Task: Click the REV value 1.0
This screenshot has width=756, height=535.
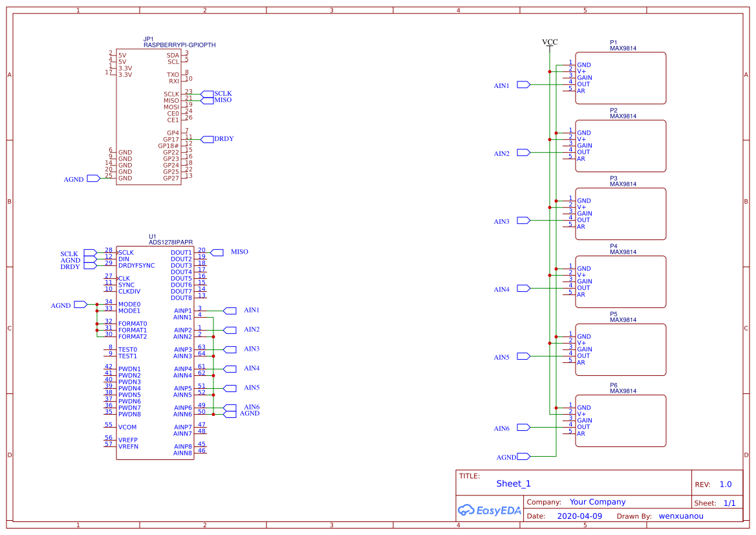Action: [x=726, y=485]
